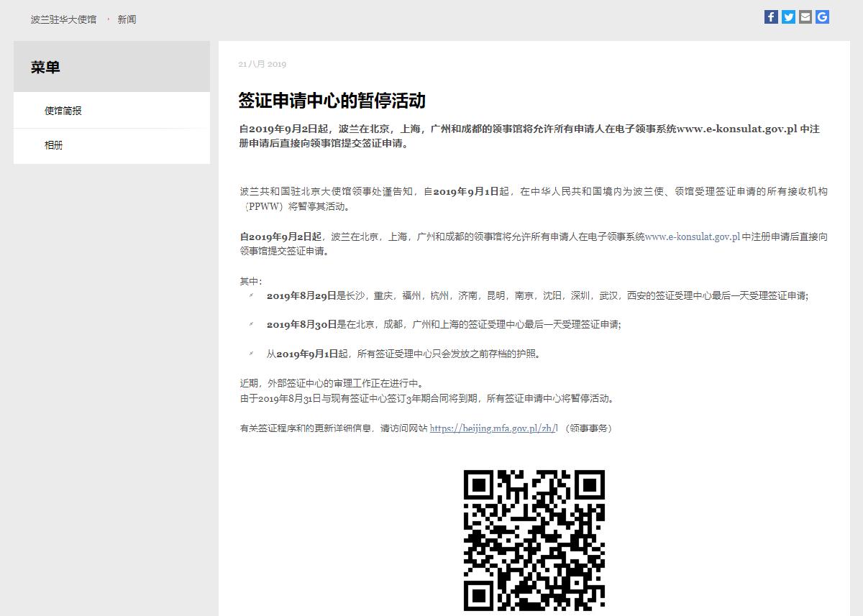Share the article on Facebook
This screenshot has width=863, height=616.
[x=771, y=17]
